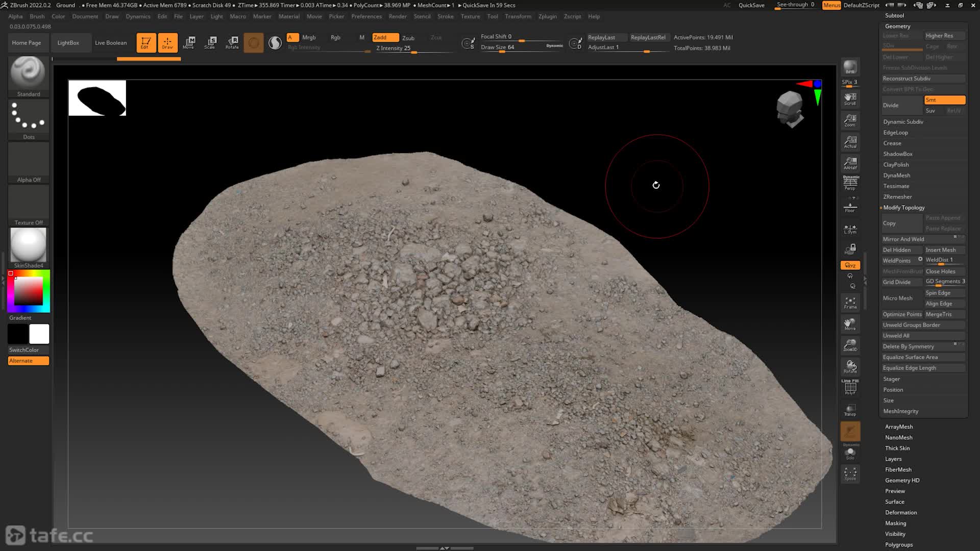Toggle Transp transparency mode
This screenshot has width=980, height=551.
point(850,410)
